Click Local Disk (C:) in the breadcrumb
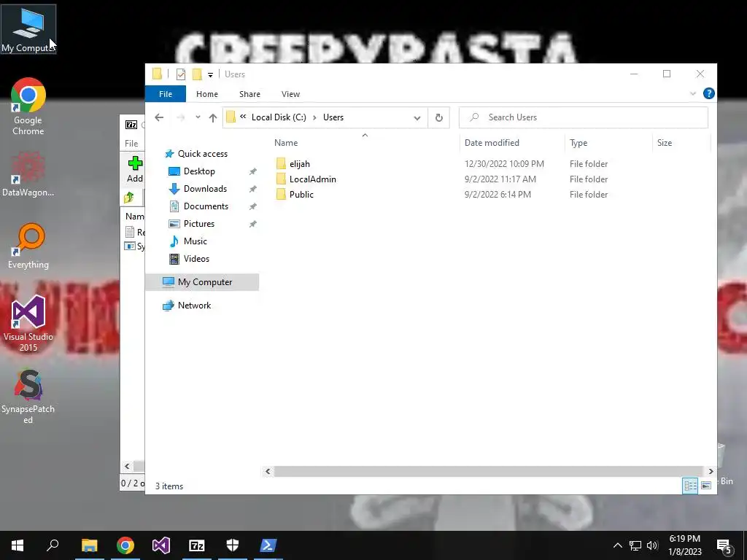The image size is (747, 560). (x=279, y=117)
